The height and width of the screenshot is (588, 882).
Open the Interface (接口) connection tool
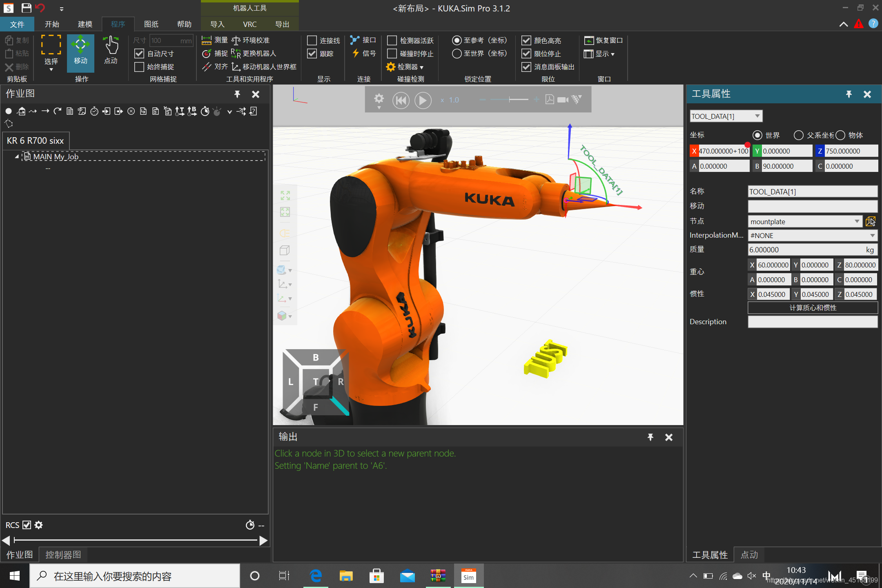coord(355,40)
